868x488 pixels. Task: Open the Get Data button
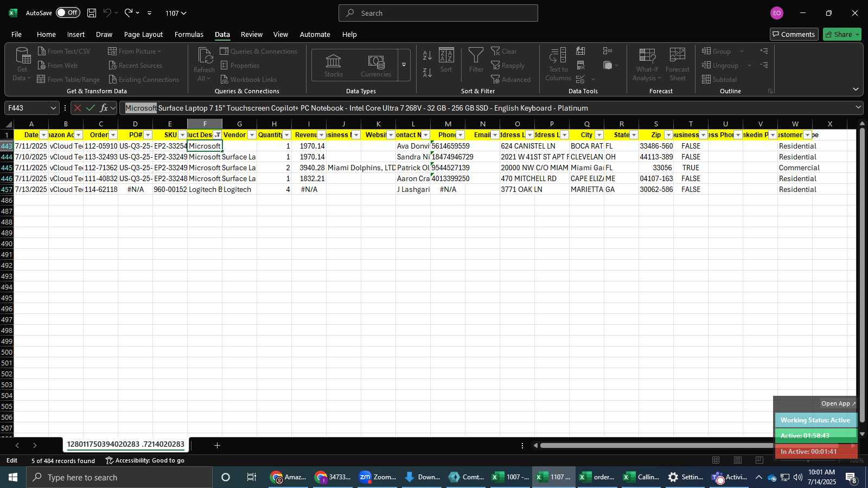point(22,65)
